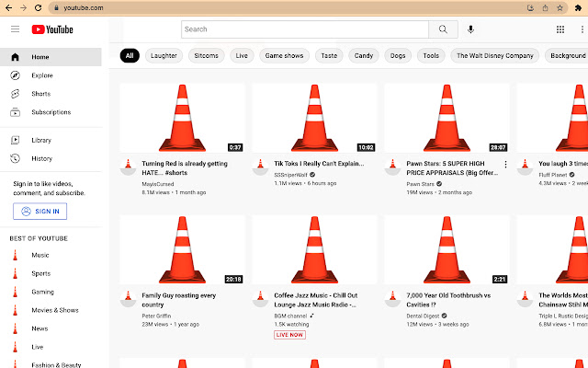Screen dimensions: 588x368
Task: Click the search magnifier button
Action: tap(443, 29)
